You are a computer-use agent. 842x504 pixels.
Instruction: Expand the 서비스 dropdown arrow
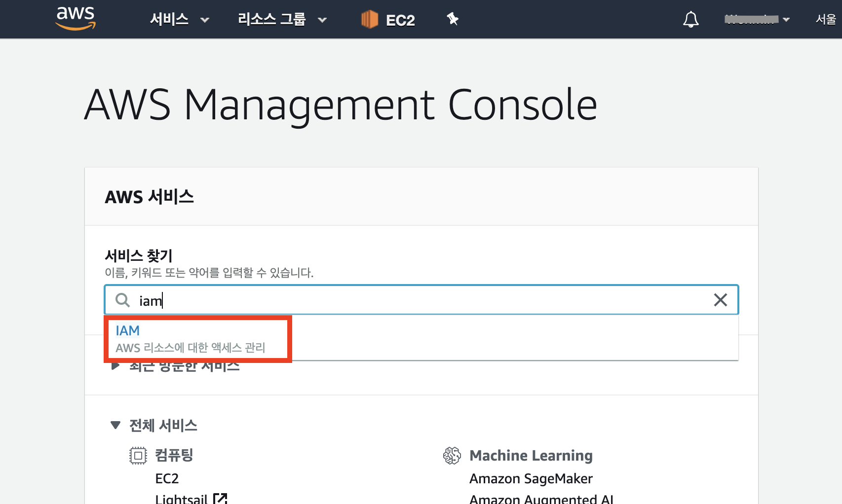point(205,20)
